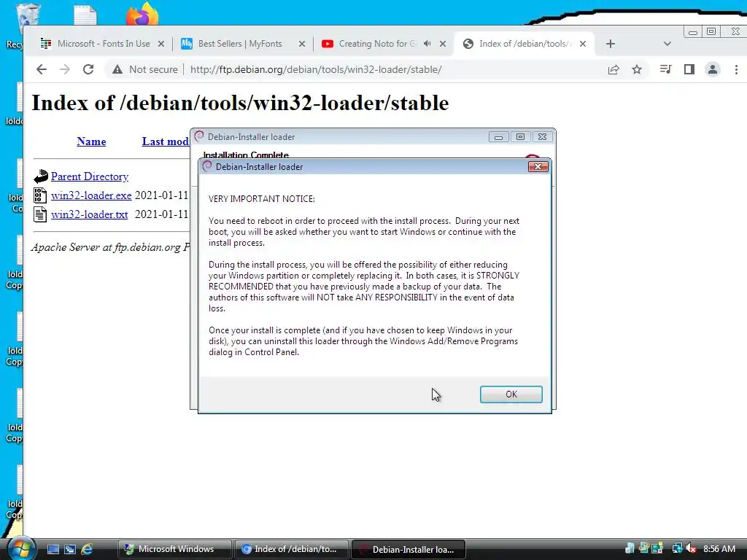Viewport: 747px width, 560px height.
Task: Minimize the background Debian-Installer loader window
Action: point(498,137)
